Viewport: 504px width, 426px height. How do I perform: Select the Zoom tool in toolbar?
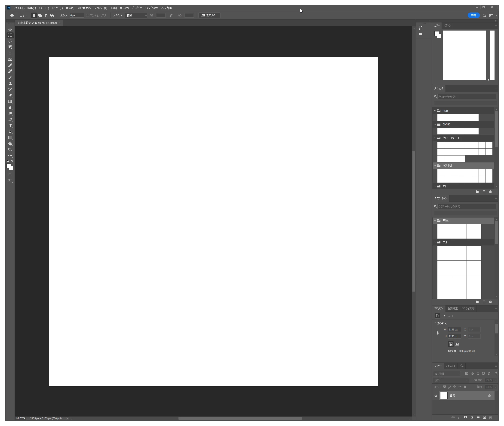coord(10,150)
